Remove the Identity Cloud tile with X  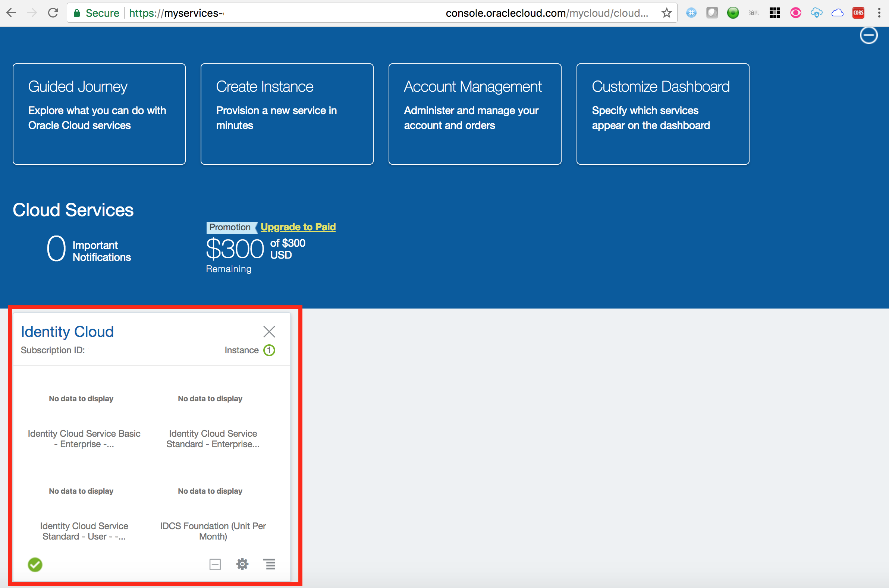coord(269,332)
